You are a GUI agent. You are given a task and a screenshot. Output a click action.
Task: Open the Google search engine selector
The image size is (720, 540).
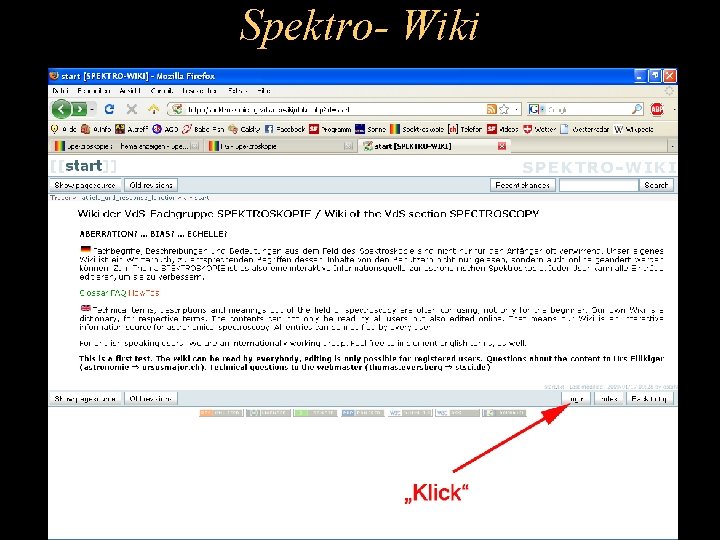(536, 109)
